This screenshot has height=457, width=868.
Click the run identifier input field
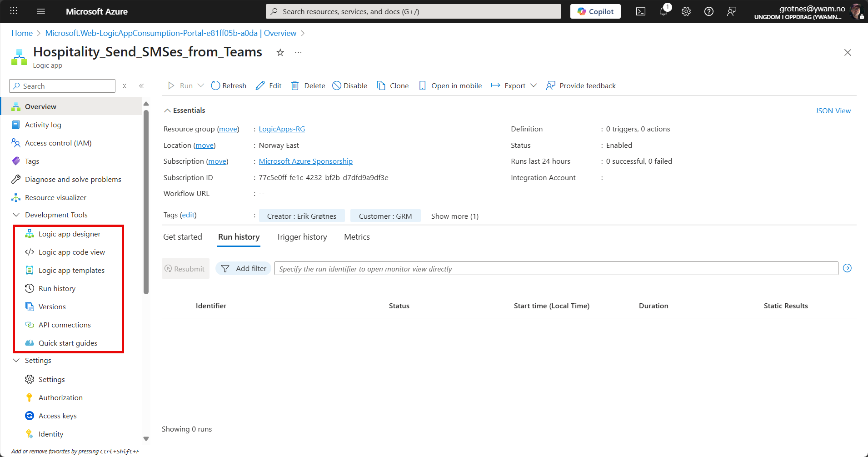[556, 269]
